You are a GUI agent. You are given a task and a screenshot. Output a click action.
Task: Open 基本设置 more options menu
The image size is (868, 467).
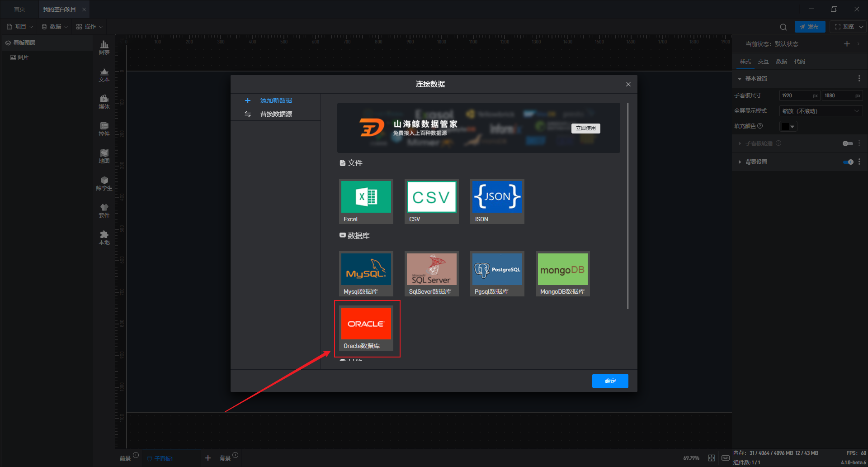859,79
